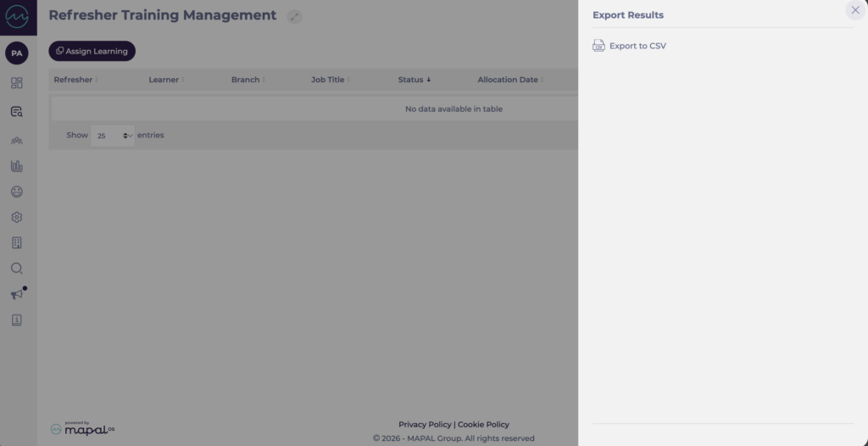868x446 pixels.
Task: Sort table by Status column
Action: 414,80
